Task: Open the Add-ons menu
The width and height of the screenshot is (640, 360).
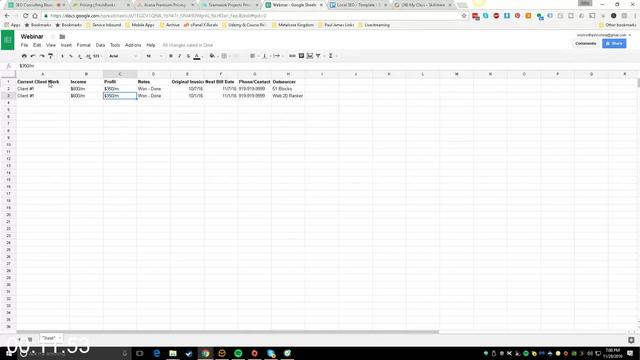Action: [x=133, y=45]
